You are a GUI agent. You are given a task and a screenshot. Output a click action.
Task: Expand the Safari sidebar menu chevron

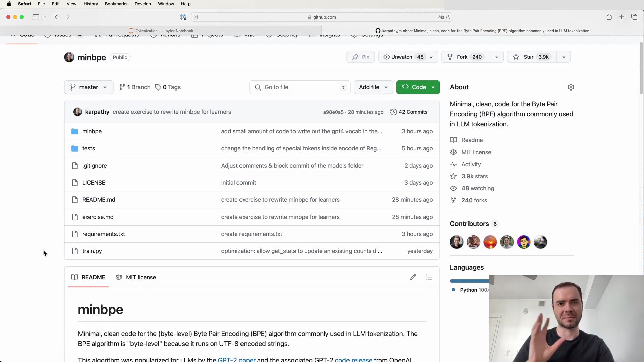[x=45, y=17]
